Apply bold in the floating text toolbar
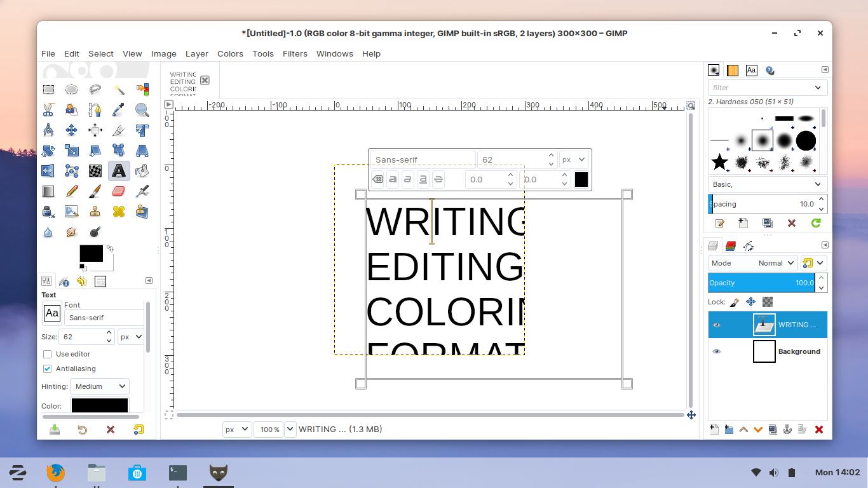The width and height of the screenshot is (868, 488). [393, 179]
